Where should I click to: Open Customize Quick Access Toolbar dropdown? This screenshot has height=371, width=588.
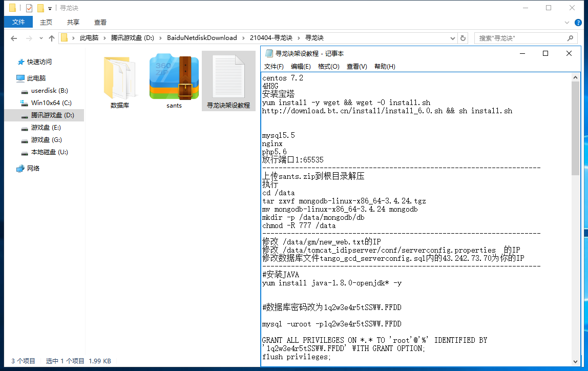50,8
